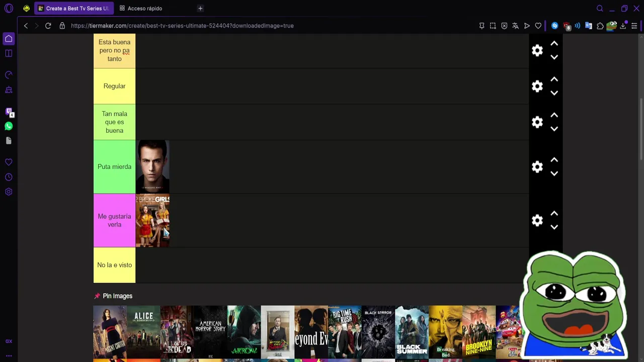Viewport: 644px width, 362px height.
Task: Switch to the Acceso rápido tab
Action: [145, 9]
